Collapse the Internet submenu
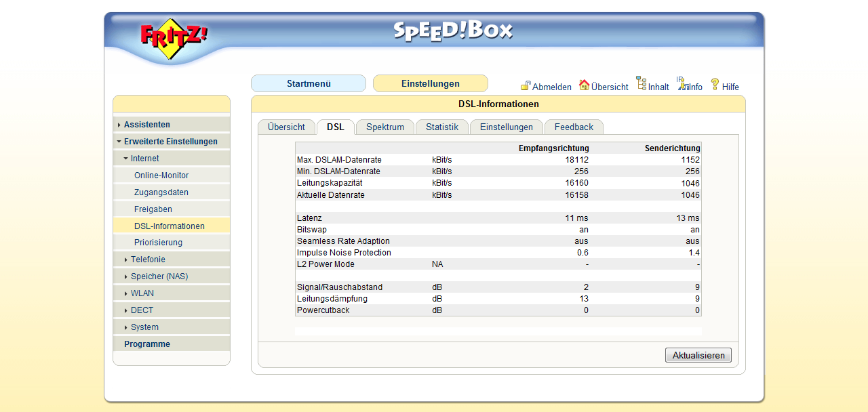 click(144, 159)
